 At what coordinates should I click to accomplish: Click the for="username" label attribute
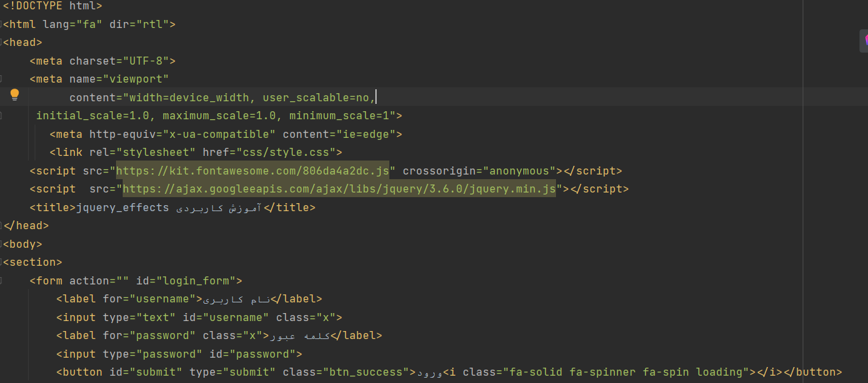[x=149, y=299]
